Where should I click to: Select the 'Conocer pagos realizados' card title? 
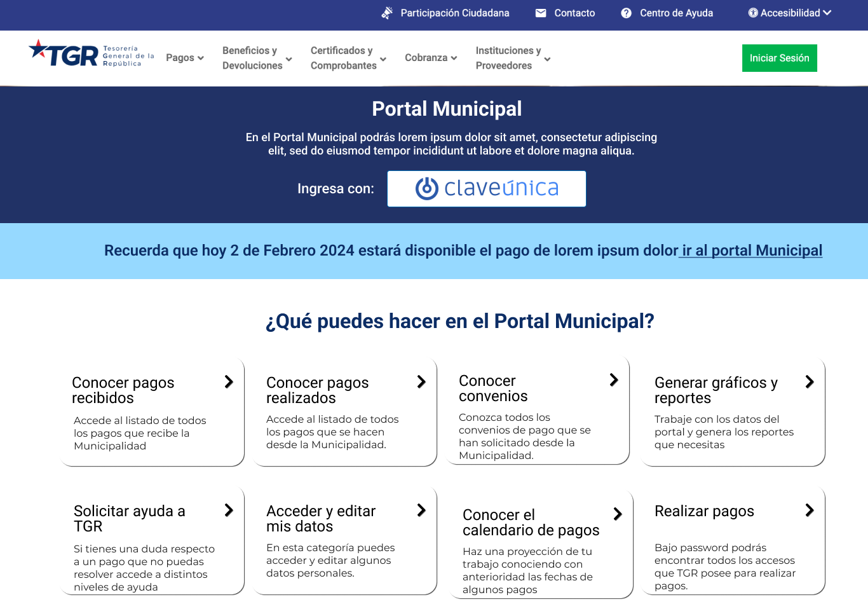pos(318,390)
